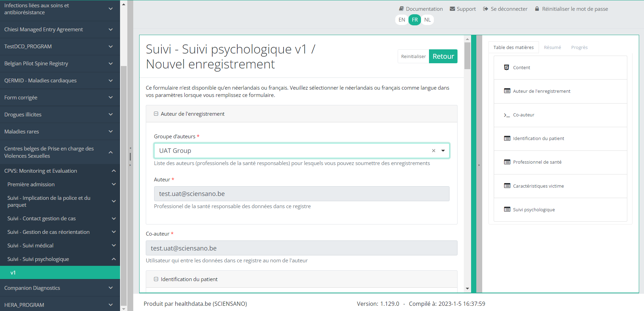The width and height of the screenshot is (644, 311).
Task: Open the Progrès tab
Action: coord(579,48)
